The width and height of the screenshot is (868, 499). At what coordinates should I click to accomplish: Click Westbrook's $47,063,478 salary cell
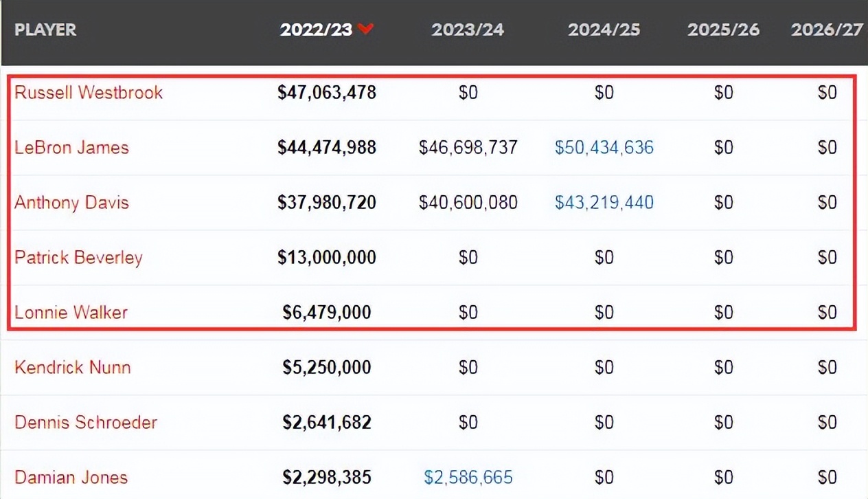pyautogui.click(x=327, y=93)
